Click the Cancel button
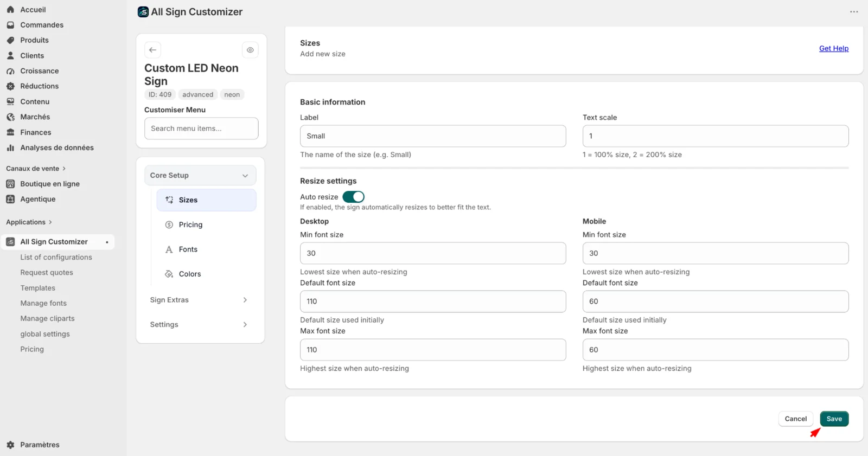The width and height of the screenshot is (868, 456). (x=796, y=419)
